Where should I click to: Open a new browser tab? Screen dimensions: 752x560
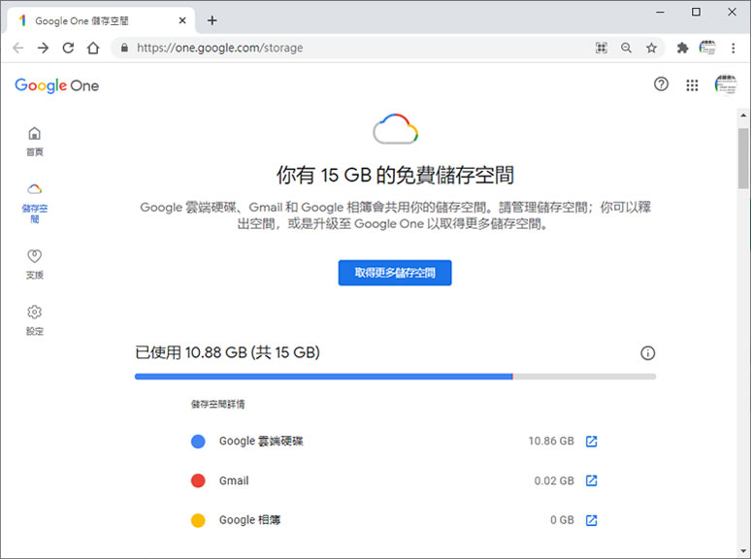pos(212,20)
